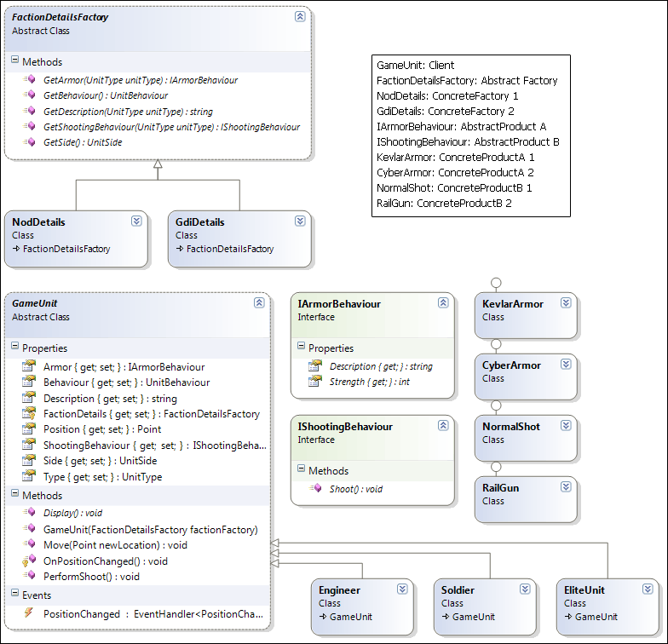Select 'Move(Point newLocation) : void' member
The width and height of the screenshot is (668, 644).
pyautogui.click(x=116, y=545)
